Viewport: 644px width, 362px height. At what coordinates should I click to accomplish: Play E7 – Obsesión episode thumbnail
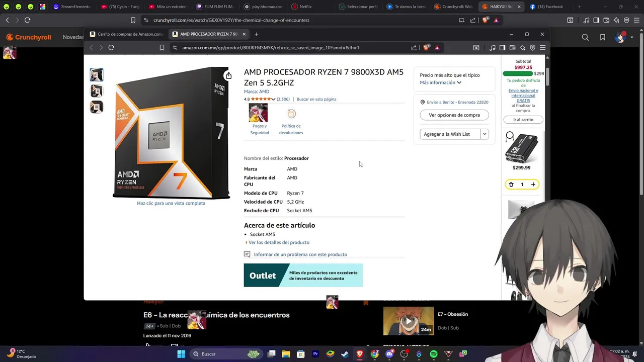pyautogui.click(x=409, y=321)
